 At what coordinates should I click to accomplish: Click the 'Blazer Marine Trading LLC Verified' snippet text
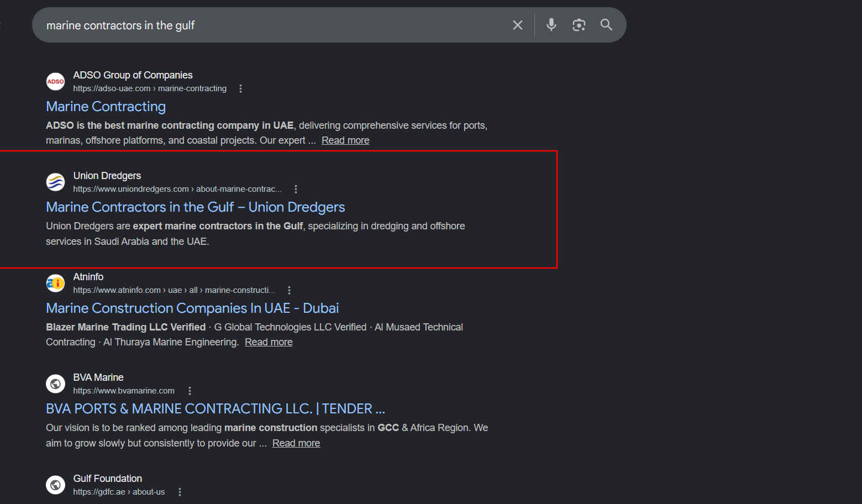pyautogui.click(x=126, y=327)
